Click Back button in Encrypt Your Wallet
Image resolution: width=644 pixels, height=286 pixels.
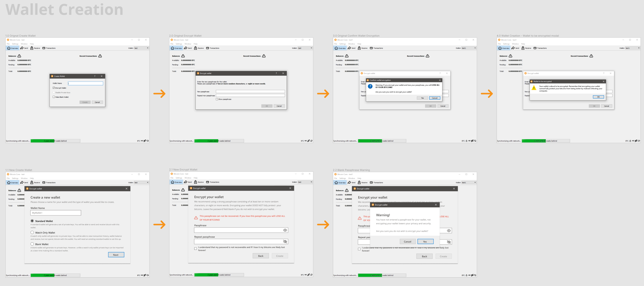(x=261, y=256)
